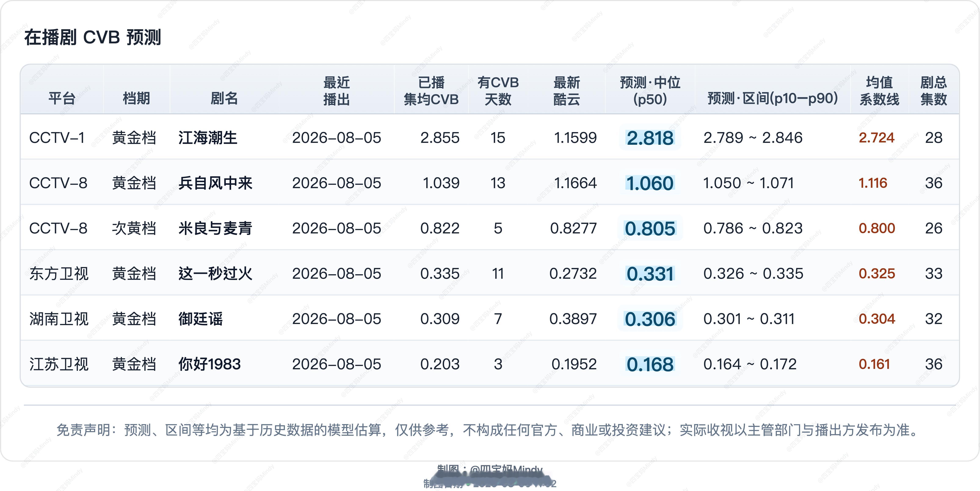980x491 pixels.
Task: Click the '平台' column header
Action: point(62,98)
